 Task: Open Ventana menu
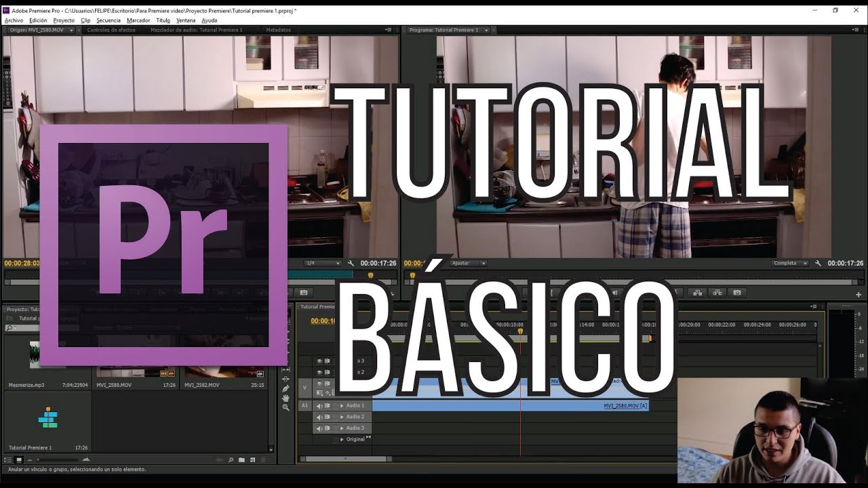[186, 20]
